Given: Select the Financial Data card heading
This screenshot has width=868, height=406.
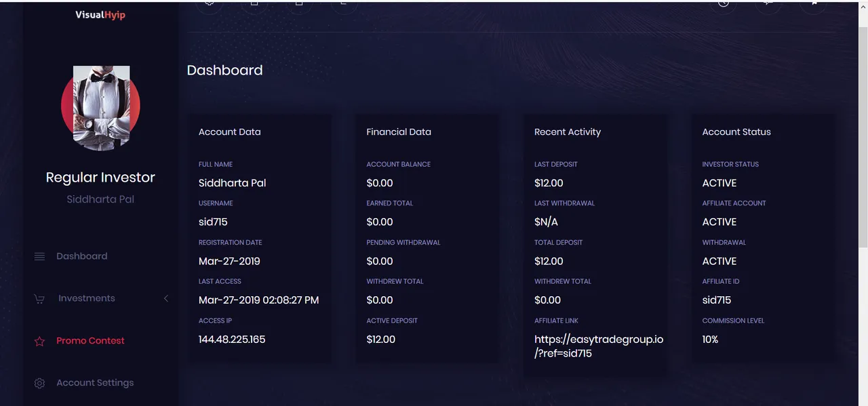Looking at the screenshot, I should pos(399,132).
